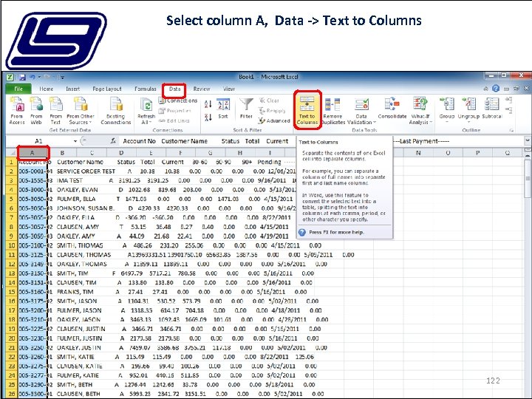The height and width of the screenshot is (399, 532).
Task: Click Existing Connections icon
Action: click(x=116, y=110)
